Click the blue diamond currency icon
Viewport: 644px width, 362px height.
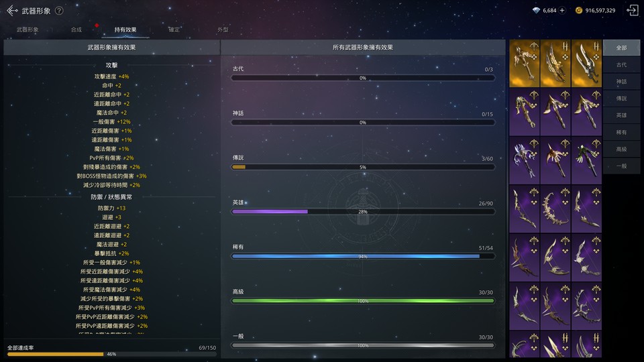[536, 10]
